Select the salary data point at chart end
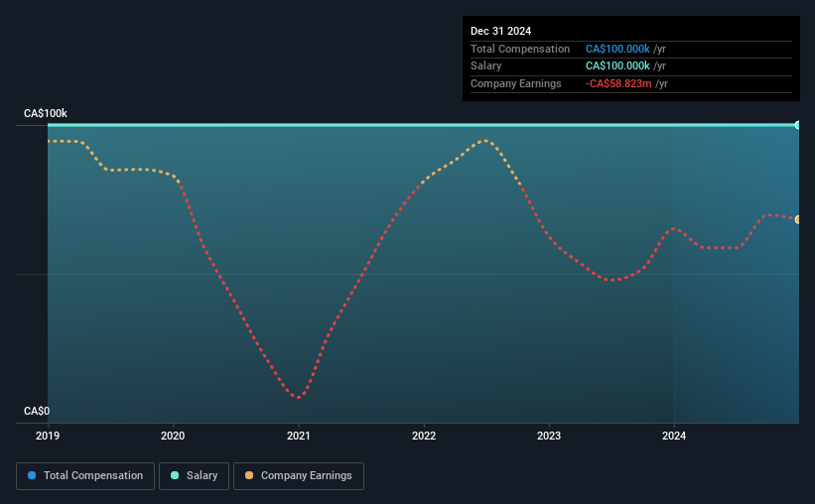 [797, 125]
